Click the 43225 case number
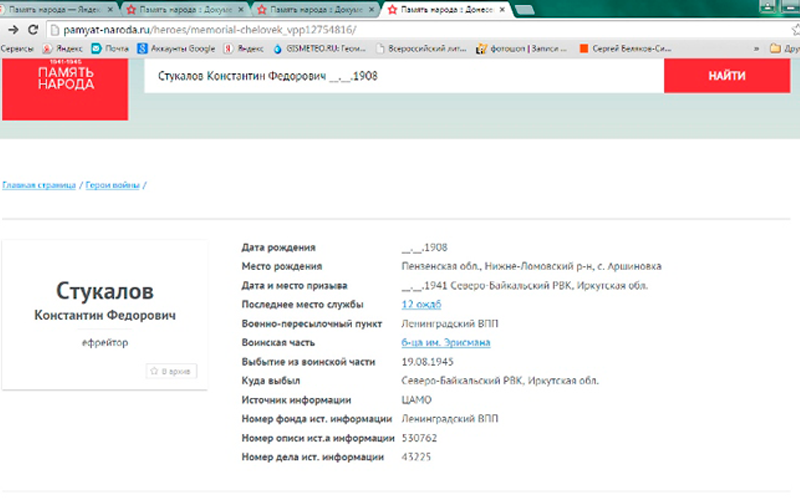 click(416, 457)
